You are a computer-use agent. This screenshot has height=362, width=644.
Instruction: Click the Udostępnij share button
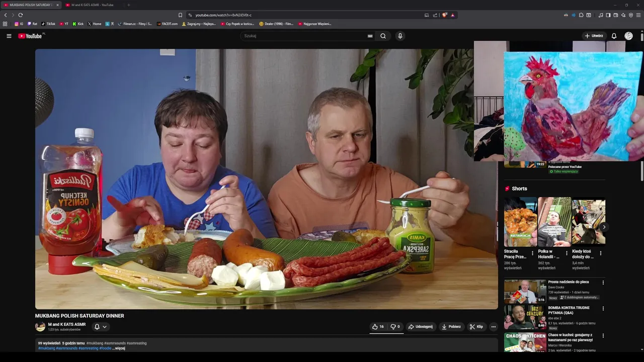421,327
